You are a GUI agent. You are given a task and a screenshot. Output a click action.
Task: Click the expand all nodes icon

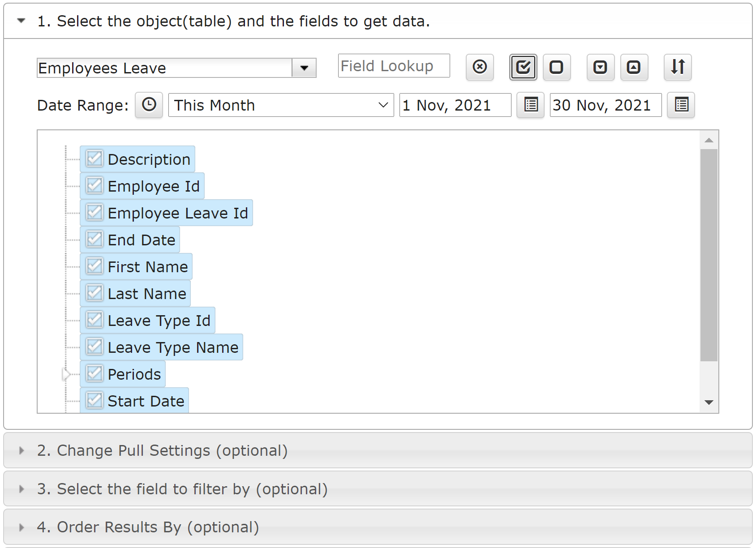pyautogui.click(x=601, y=67)
